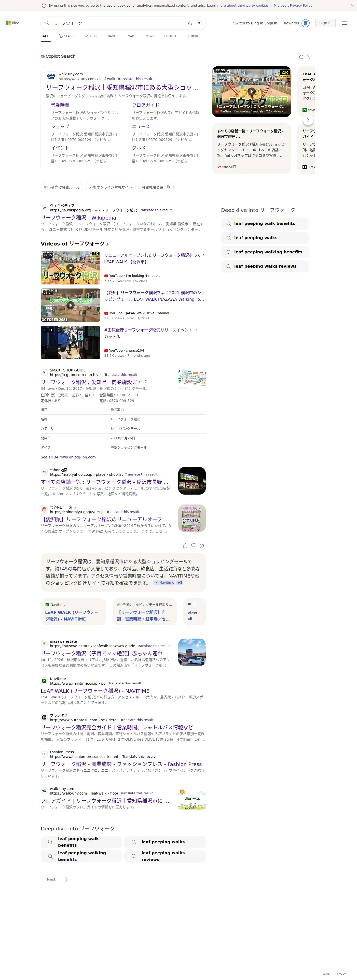This screenshot has width=357, height=980.
Task: Switch to the VIDEOS tab
Action: click(91, 36)
